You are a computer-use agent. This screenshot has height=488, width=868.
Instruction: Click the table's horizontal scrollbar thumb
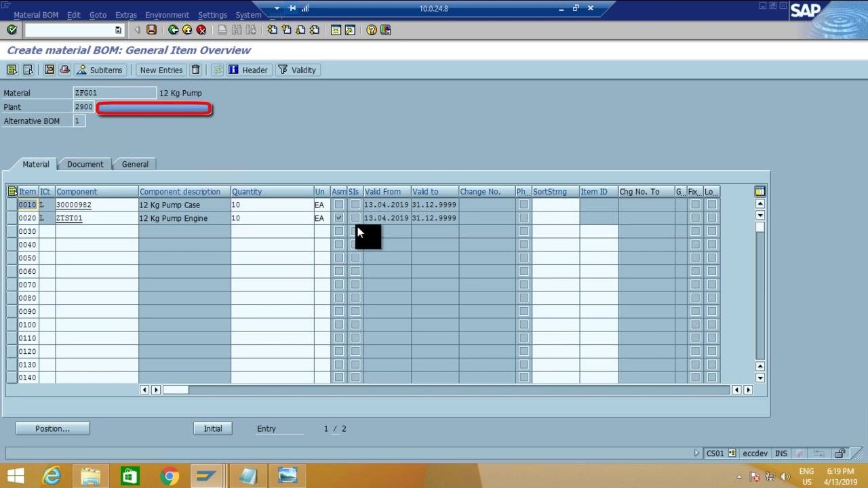click(x=175, y=389)
